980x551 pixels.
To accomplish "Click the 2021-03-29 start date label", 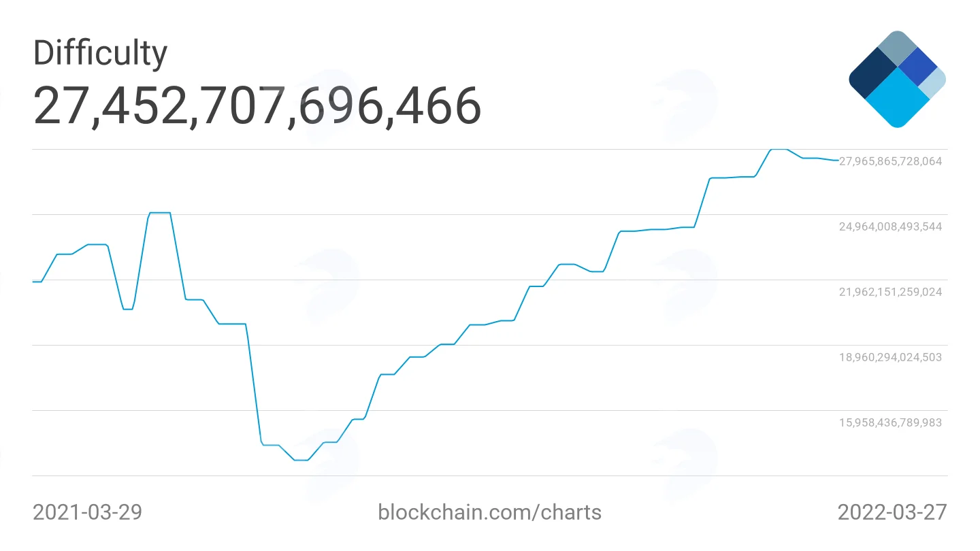I will coord(88,512).
